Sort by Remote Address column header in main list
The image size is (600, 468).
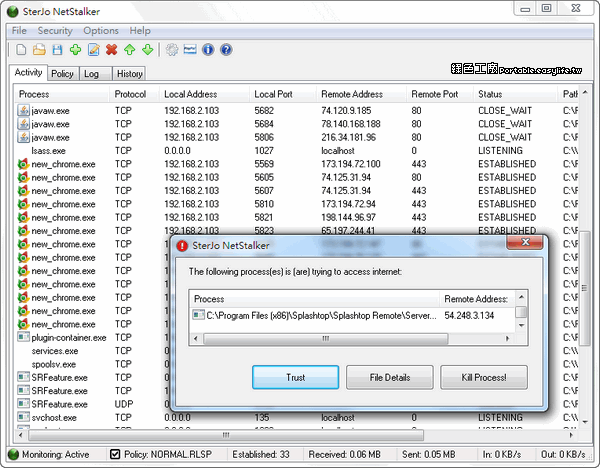click(362, 94)
